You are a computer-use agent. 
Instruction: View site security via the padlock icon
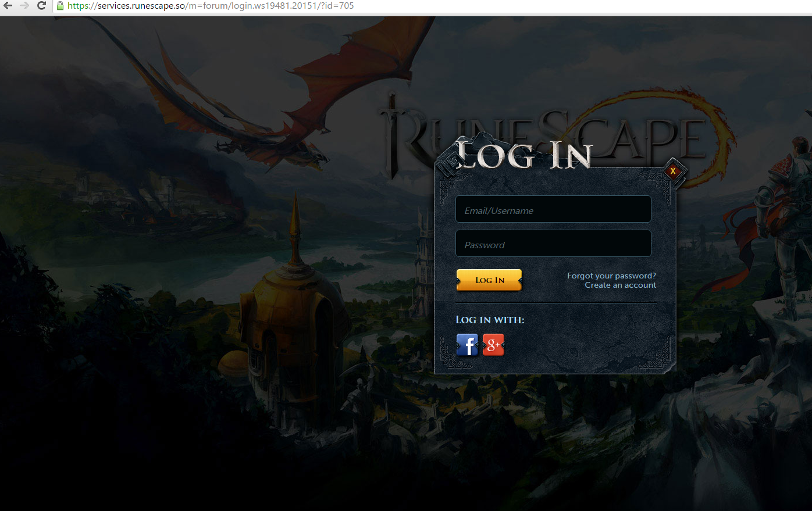60,6
